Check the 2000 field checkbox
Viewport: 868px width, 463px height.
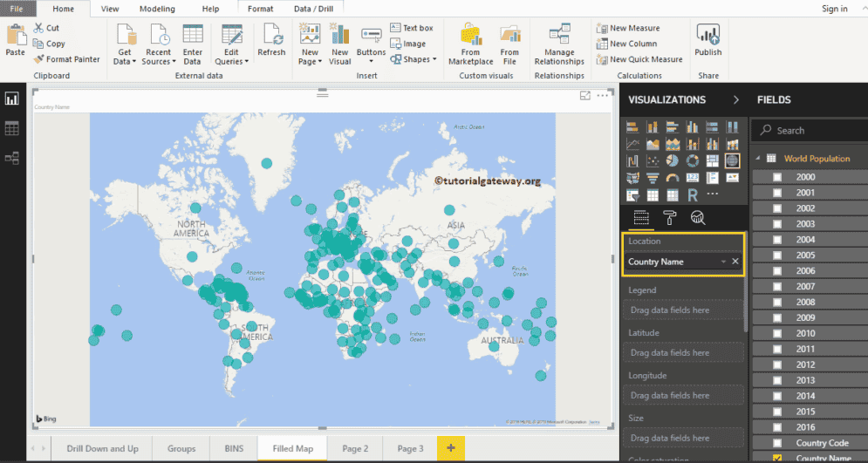[777, 177]
